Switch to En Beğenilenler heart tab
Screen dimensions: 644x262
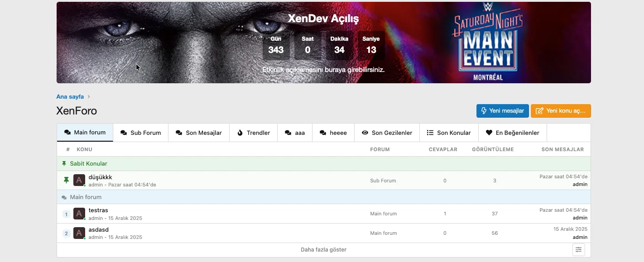[x=512, y=133]
